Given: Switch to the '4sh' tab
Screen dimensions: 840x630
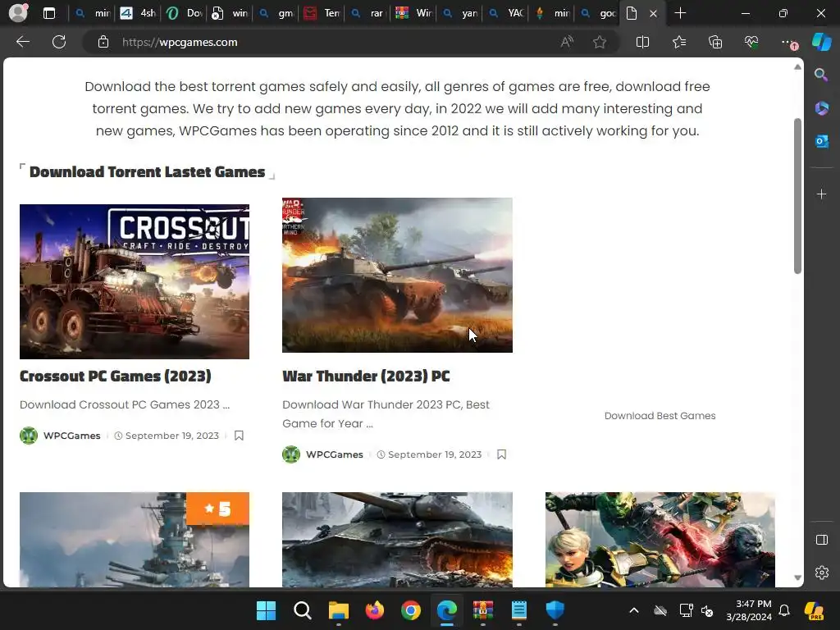Looking at the screenshot, I should [x=137, y=13].
